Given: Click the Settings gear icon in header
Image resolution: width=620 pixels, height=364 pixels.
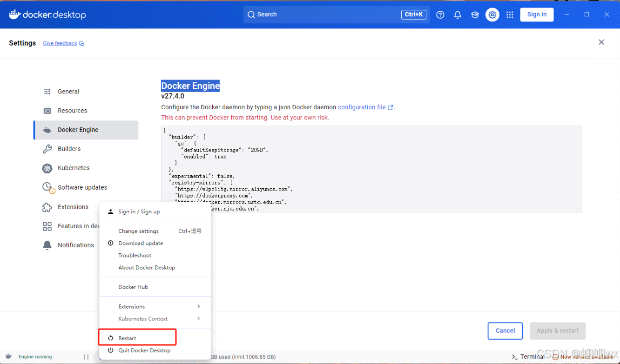Looking at the screenshot, I should [x=492, y=15].
